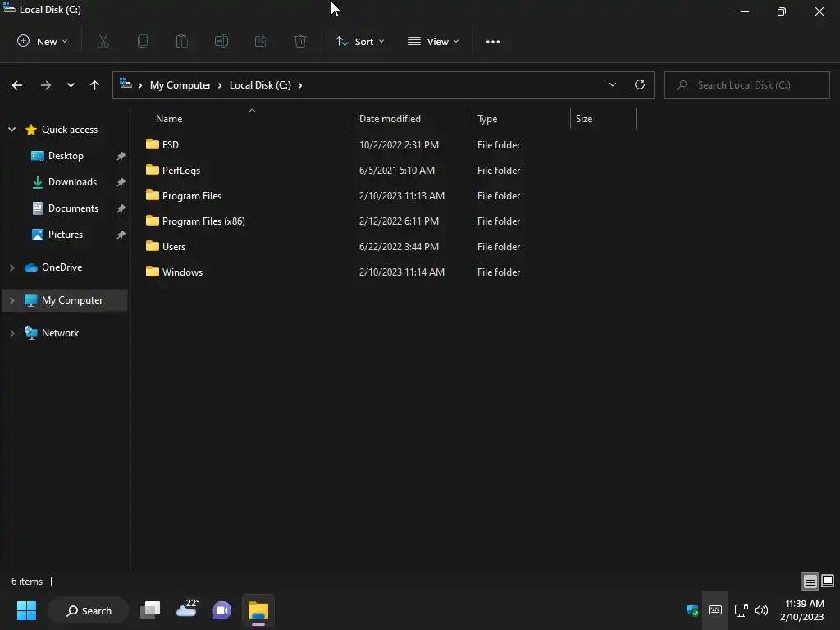
Task: Select Pictures in Quick access
Action: [66, 234]
